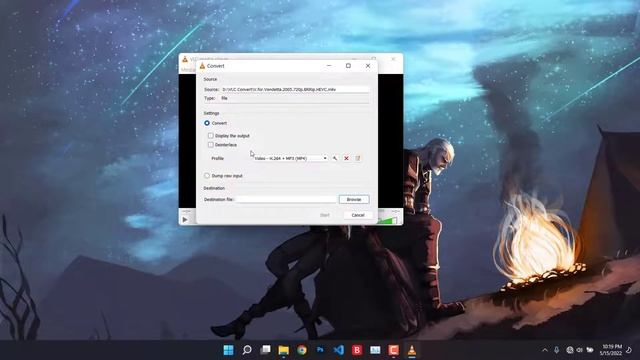The width and height of the screenshot is (640, 360).
Task: Open the resource monitor app on taskbar
Action: [375, 350]
